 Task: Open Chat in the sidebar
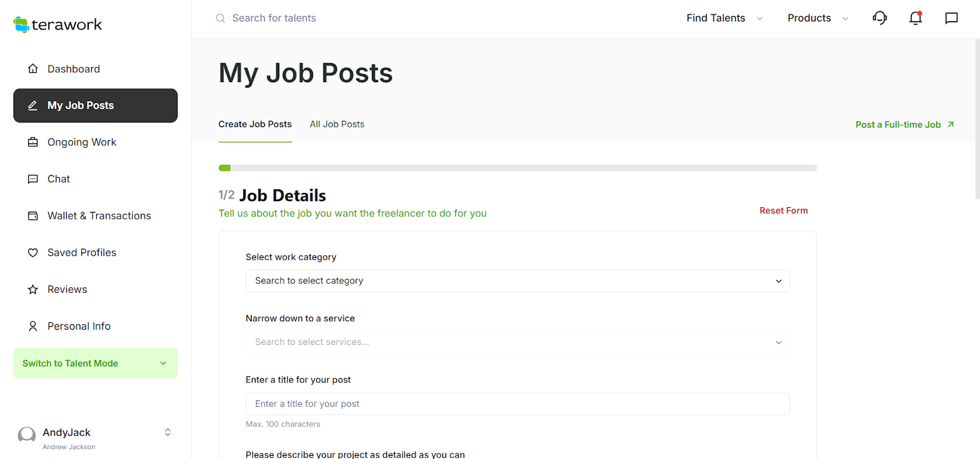click(59, 179)
